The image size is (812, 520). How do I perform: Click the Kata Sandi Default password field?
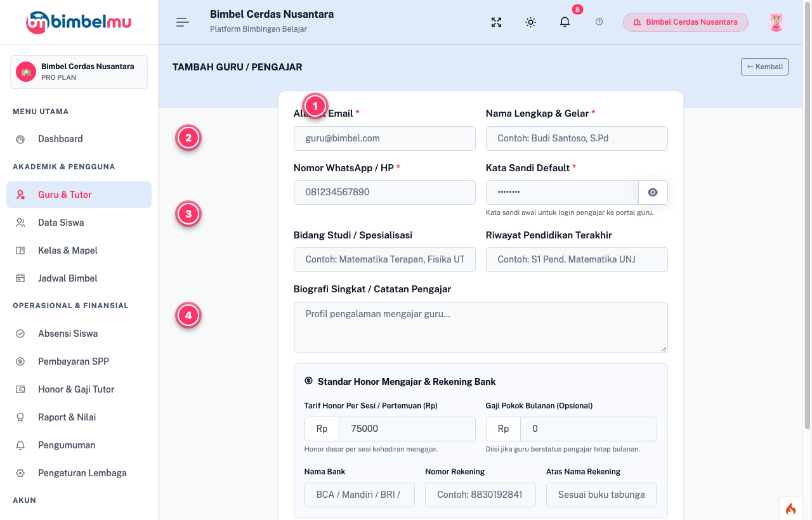562,192
